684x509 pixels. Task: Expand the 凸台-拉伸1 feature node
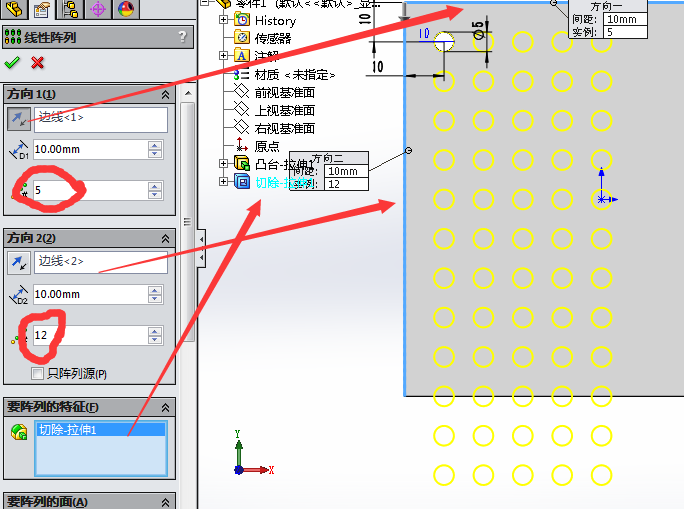click(x=223, y=164)
